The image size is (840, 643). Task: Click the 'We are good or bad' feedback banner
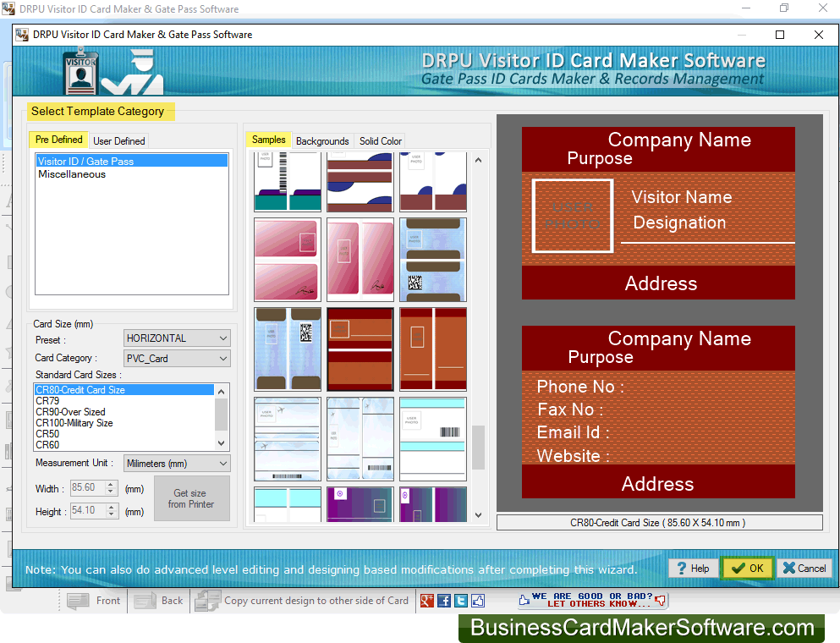(593, 601)
